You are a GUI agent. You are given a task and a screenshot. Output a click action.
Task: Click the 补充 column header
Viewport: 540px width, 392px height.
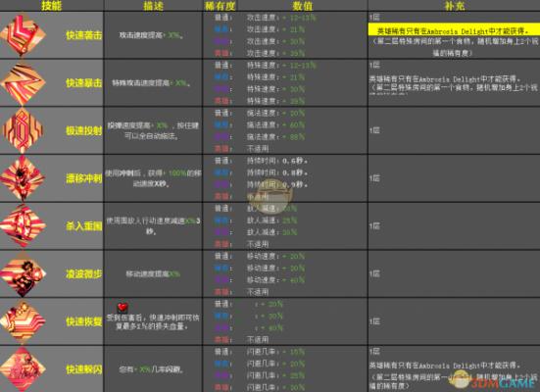(x=454, y=6)
